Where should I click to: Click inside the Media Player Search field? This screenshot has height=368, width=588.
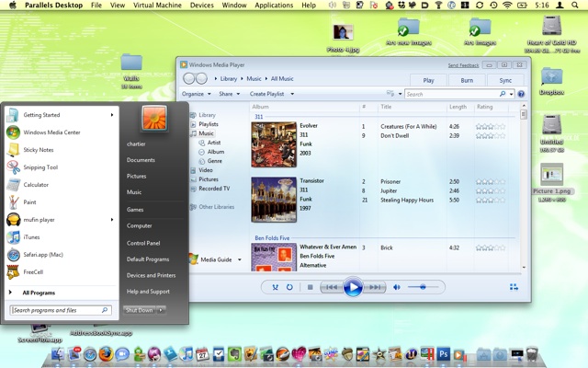[x=452, y=94]
